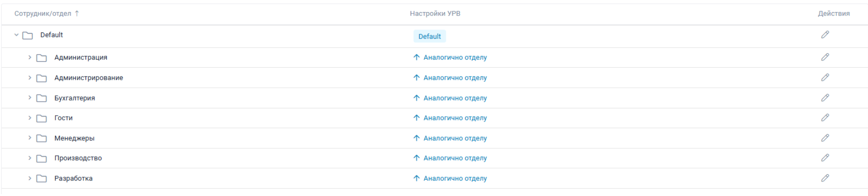Click edit pencil for Менеджеры row

coord(825,138)
